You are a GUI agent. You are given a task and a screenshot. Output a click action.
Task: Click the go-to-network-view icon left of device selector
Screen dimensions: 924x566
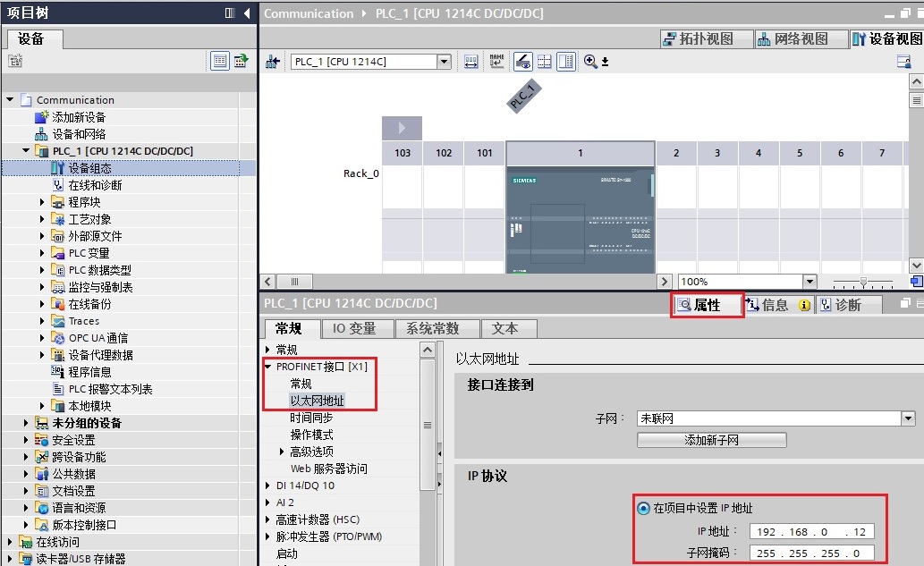[272, 62]
